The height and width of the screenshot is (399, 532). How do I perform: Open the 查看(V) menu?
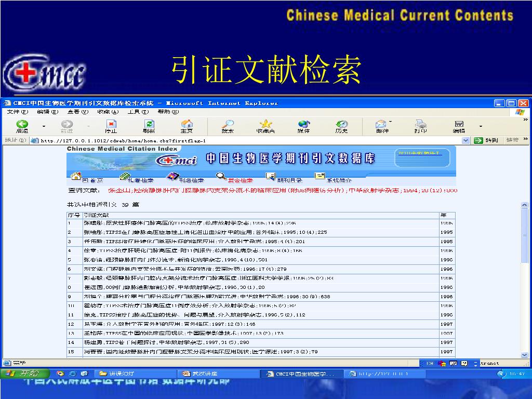point(78,112)
